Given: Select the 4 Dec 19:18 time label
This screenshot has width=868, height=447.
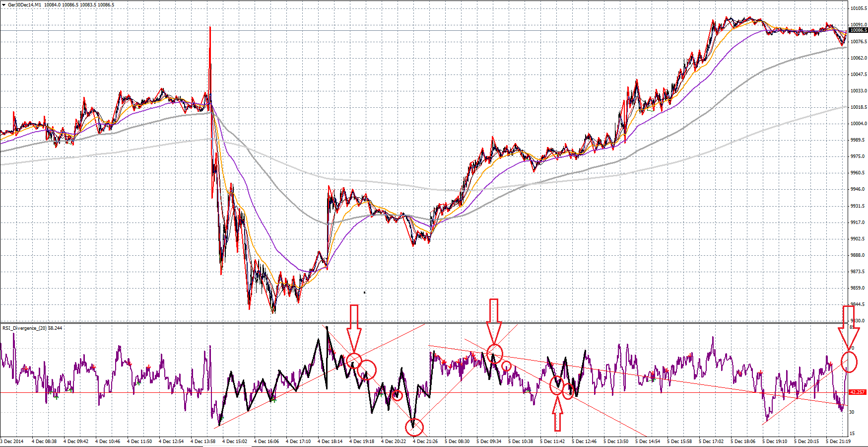Looking at the screenshot, I should pyautogui.click(x=362, y=441).
